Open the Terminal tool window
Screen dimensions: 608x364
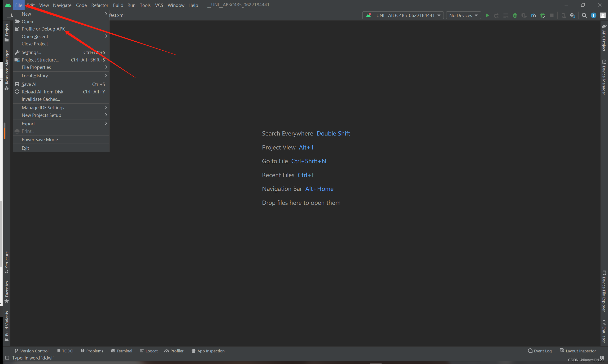point(121,351)
